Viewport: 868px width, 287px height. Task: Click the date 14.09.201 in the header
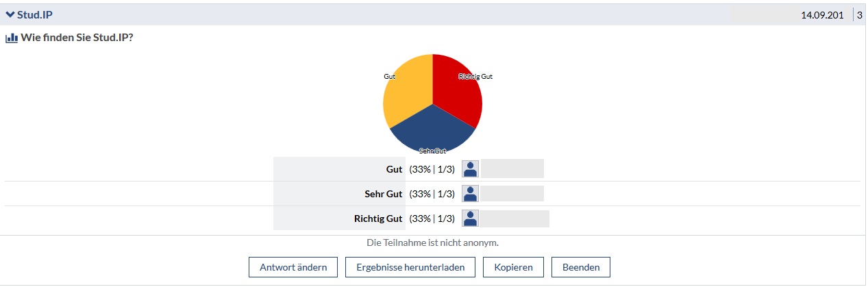(821, 15)
